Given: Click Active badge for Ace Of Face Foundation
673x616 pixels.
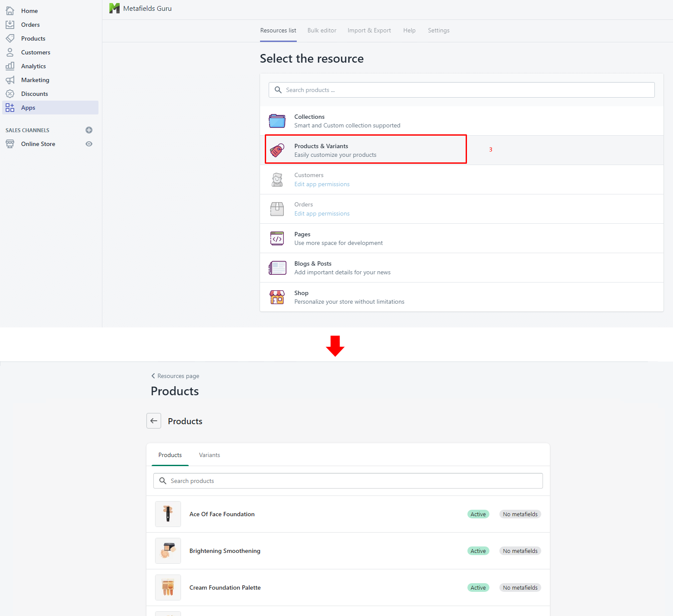Looking at the screenshot, I should (478, 514).
